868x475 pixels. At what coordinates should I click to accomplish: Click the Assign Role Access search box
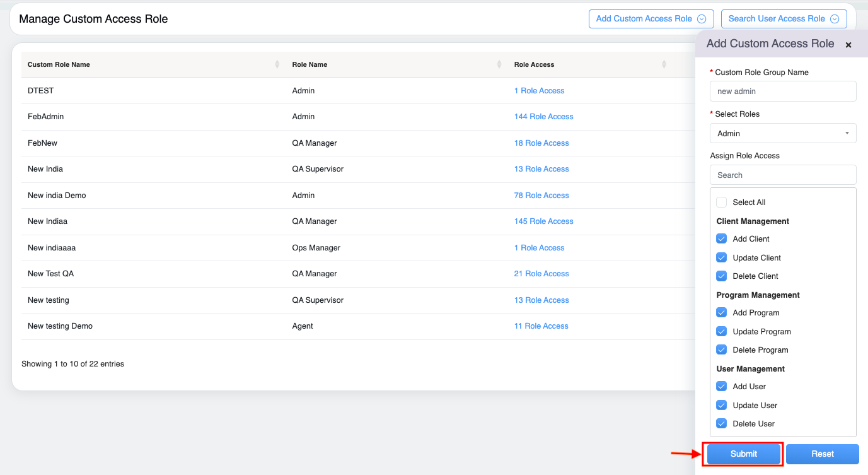[x=782, y=175]
